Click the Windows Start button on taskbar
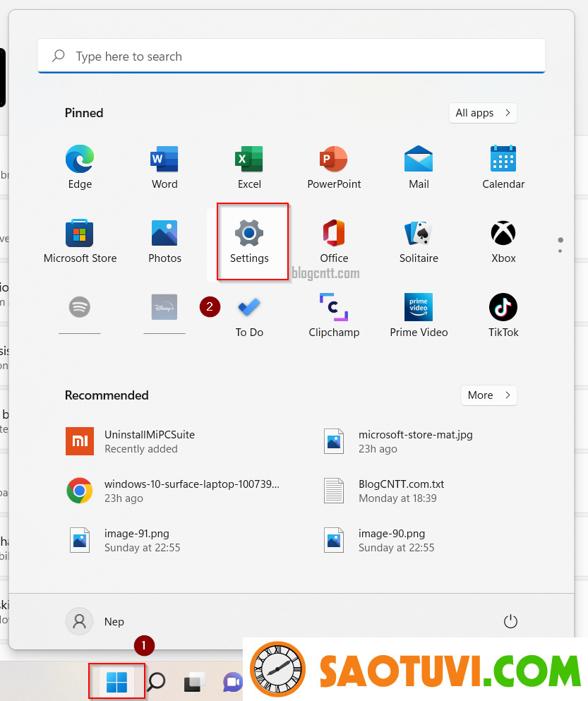The width and height of the screenshot is (588, 701). [116, 682]
